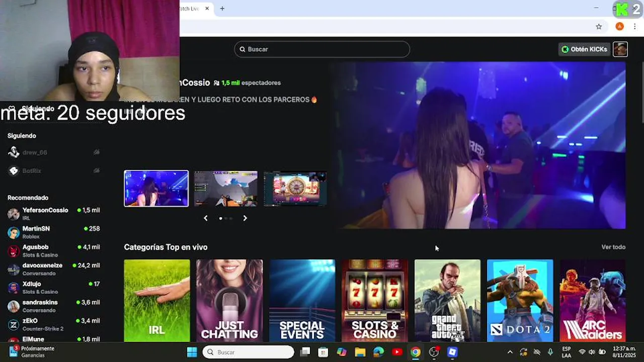Open Xdlujo recommended channel
Image resolution: width=644 pixels, height=362 pixels.
pos(54,288)
